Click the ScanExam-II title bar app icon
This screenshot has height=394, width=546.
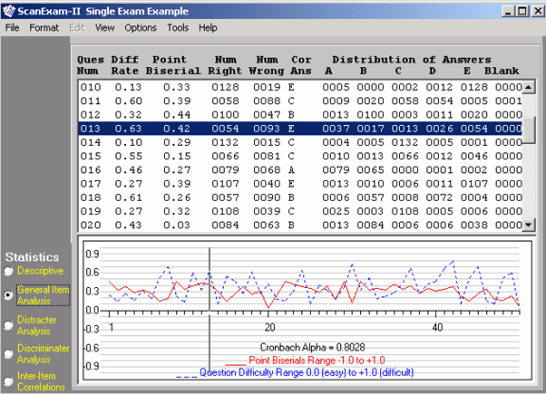pos(8,11)
